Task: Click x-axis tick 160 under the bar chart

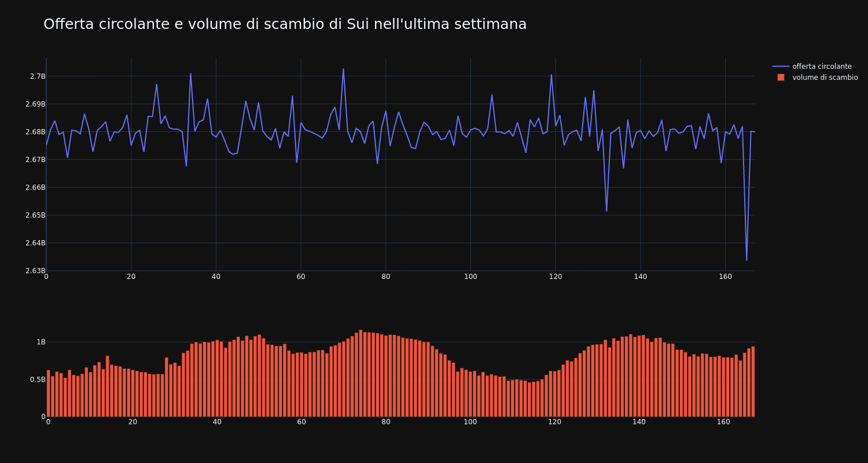Action: [x=724, y=422]
